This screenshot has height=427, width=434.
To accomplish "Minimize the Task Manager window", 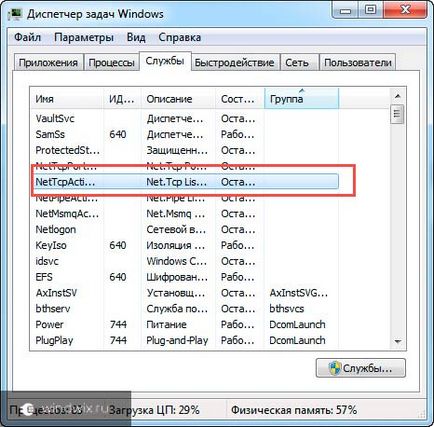I will click(x=346, y=11).
